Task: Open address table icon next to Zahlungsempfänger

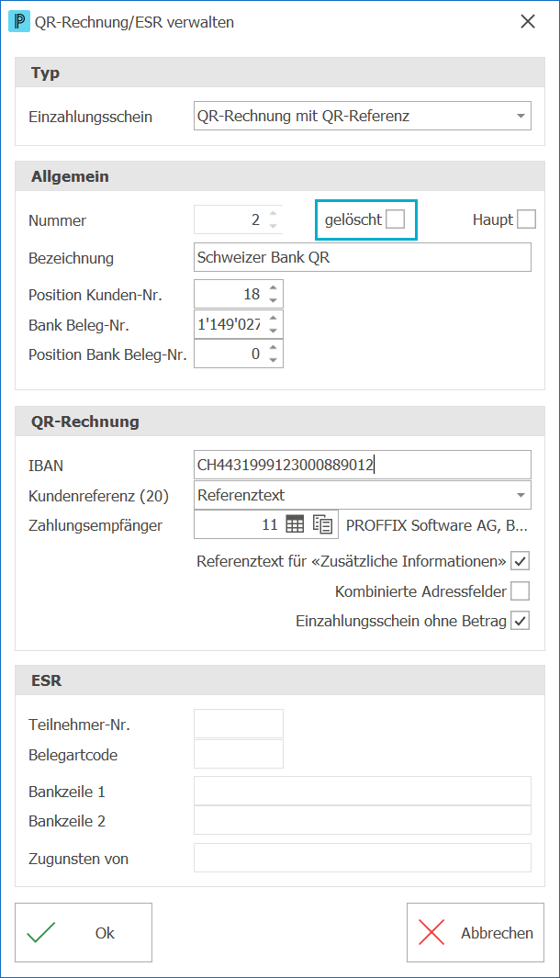Action: [x=295, y=524]
